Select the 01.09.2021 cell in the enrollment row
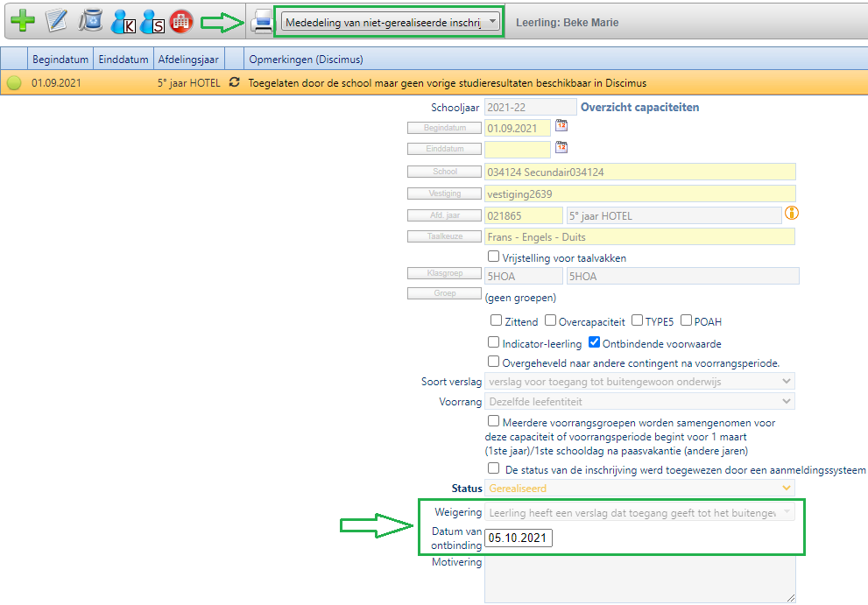This screenshot has height=605, width=868. (56, 83)
